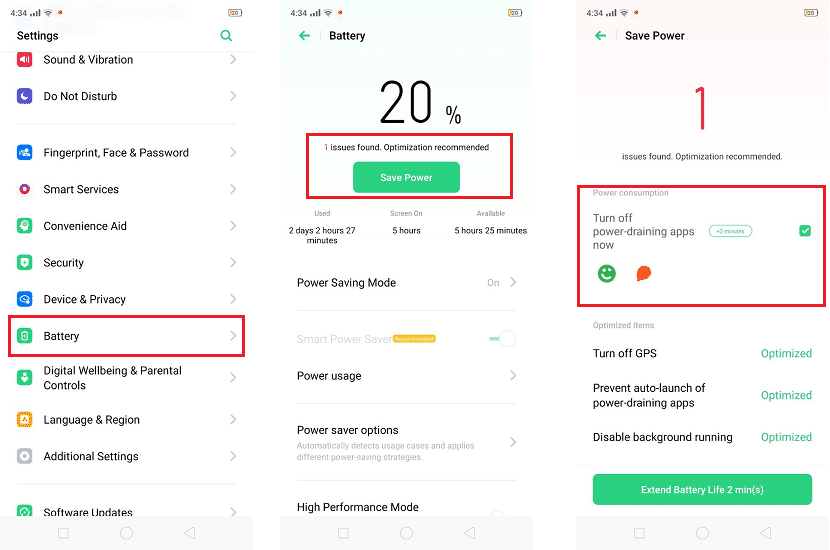Tap the green smiley app icon

(607, 274)
